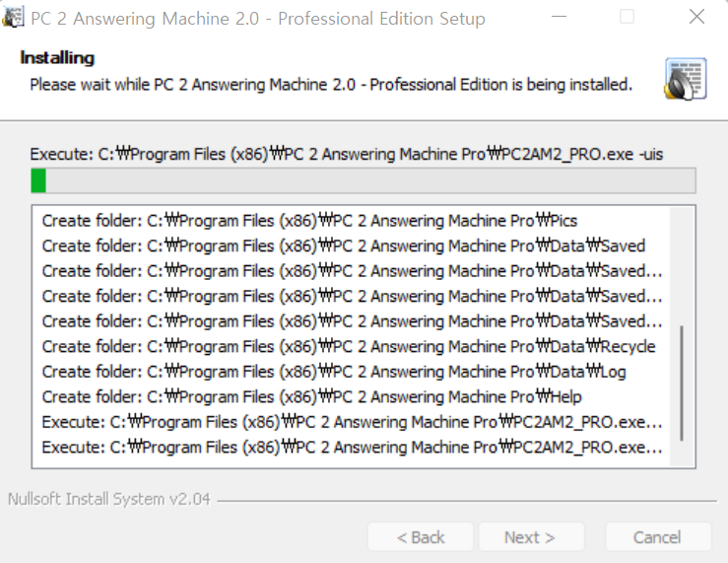
Task: Close the setup window
Action: pos(696,17)
